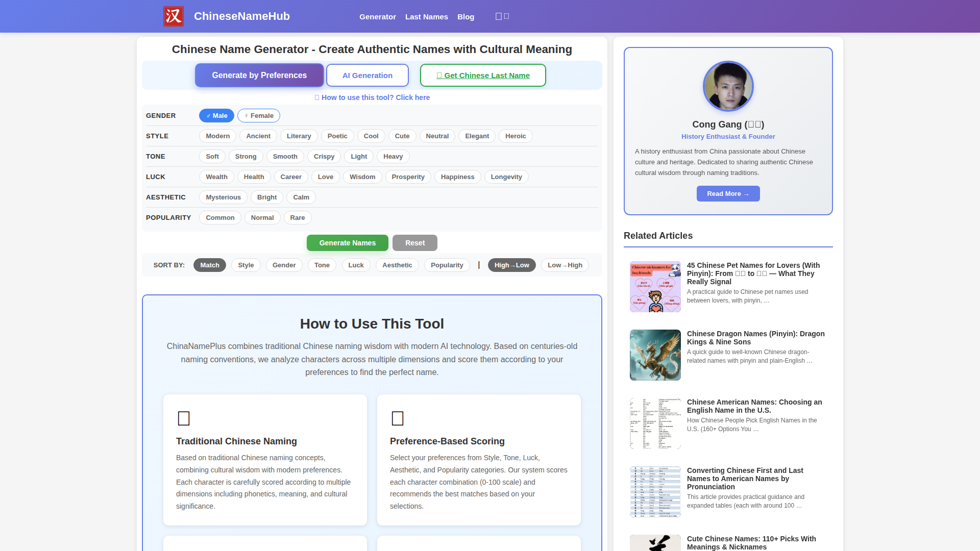Click Preference-Based Scoring card icon
Screen dimensions: 980x551
398,418
